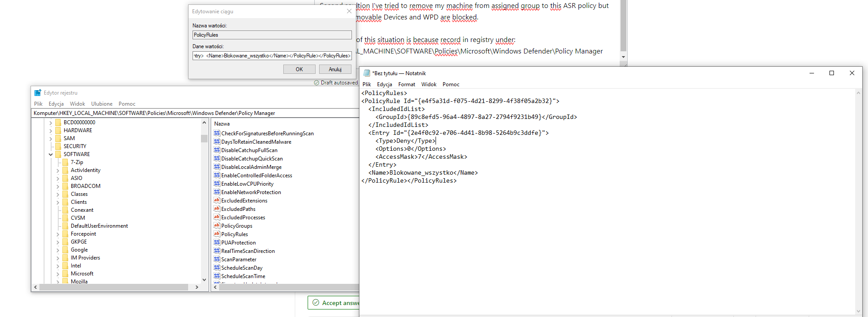Click tree pane vertical scrollbar down arrow

[x=204, y=279]
